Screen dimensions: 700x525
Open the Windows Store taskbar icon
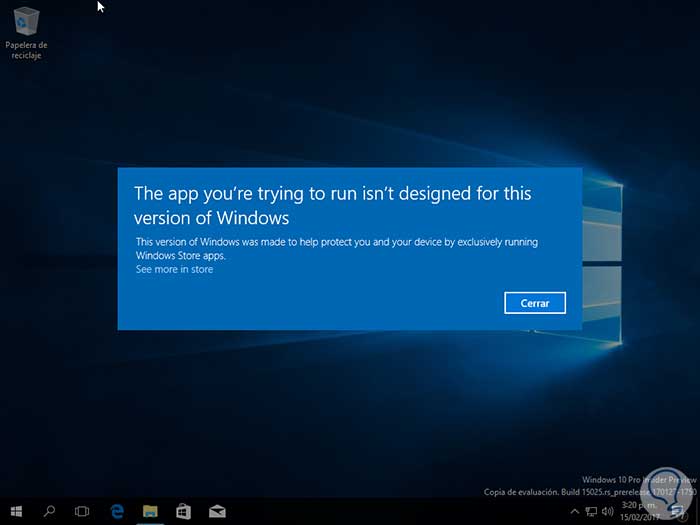coord(183,511)
